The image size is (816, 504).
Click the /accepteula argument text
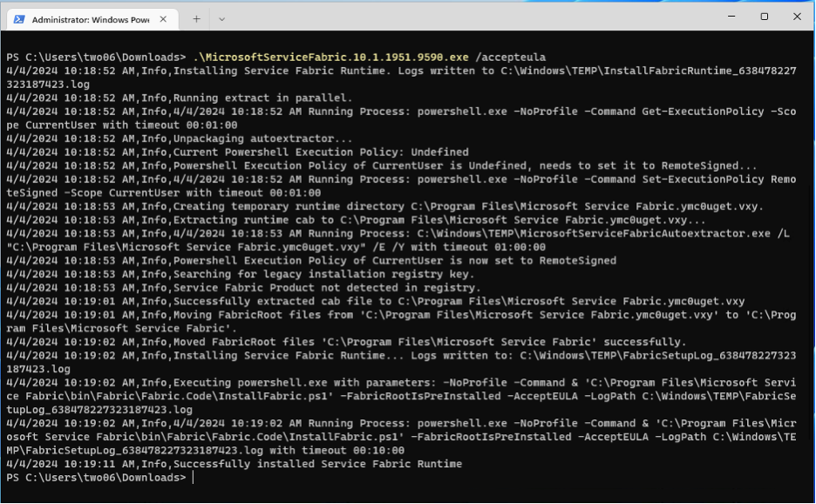(x=511, y=58)
